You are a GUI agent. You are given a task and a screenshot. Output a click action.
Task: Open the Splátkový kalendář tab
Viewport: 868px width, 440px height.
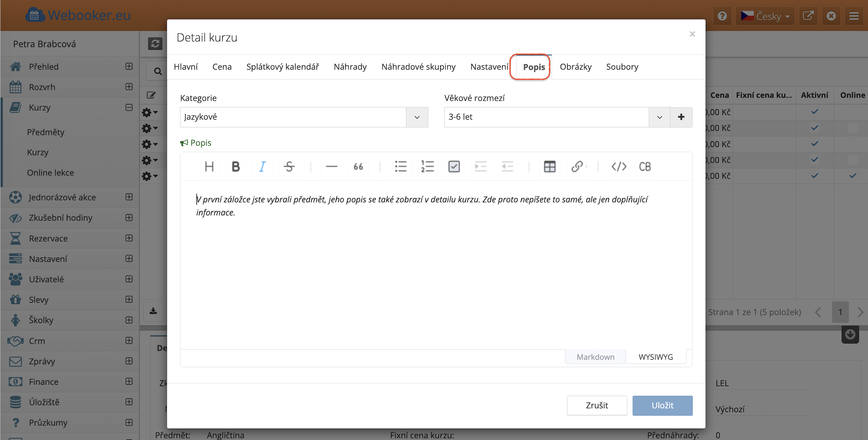click(x=282, y=67)
